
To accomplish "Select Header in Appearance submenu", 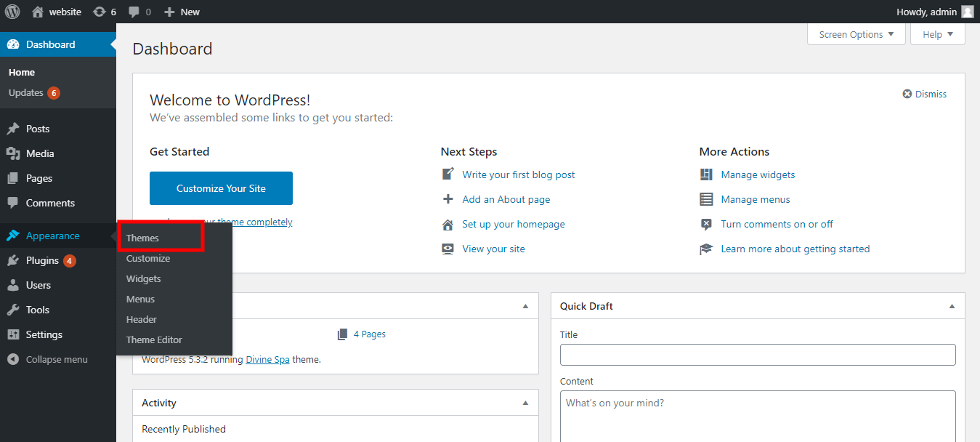I will pos(142,319).
